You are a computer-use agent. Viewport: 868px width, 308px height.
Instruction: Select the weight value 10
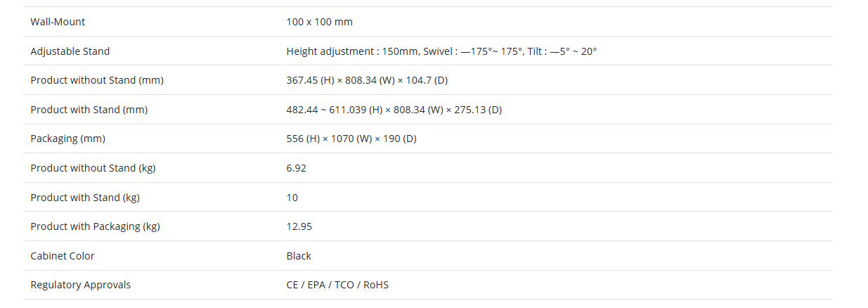[x=292, y=198]
